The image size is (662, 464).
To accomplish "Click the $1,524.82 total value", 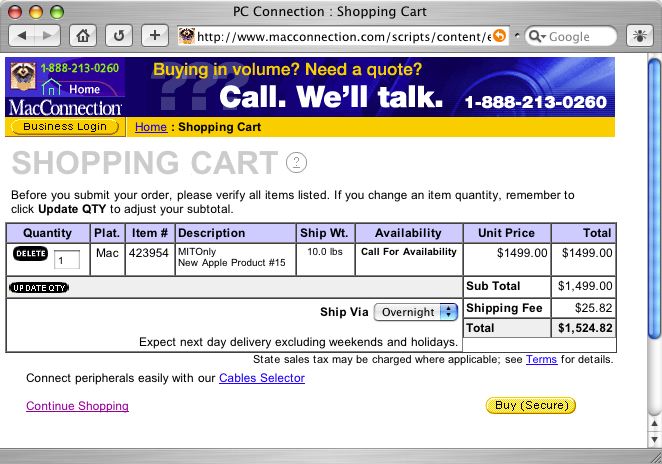I will coord(585,328).
